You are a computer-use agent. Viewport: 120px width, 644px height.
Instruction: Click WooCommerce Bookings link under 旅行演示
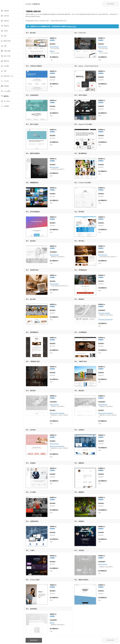57,413
